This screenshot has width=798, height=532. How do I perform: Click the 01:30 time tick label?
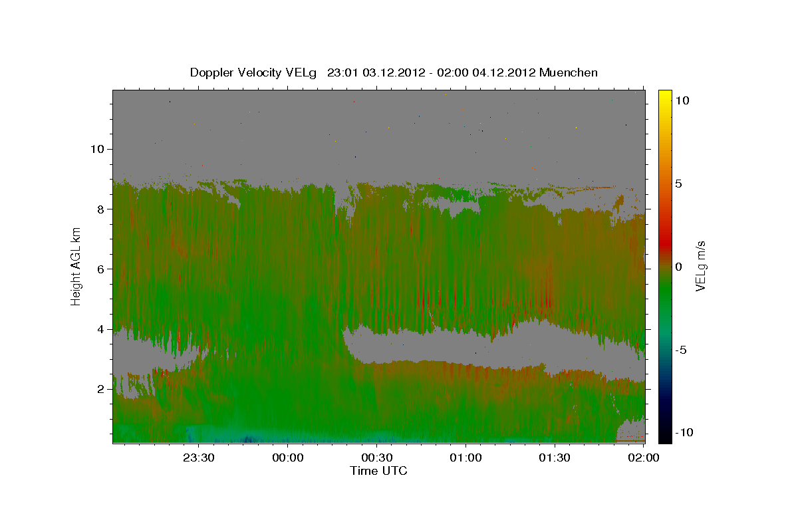pos(555,458)
